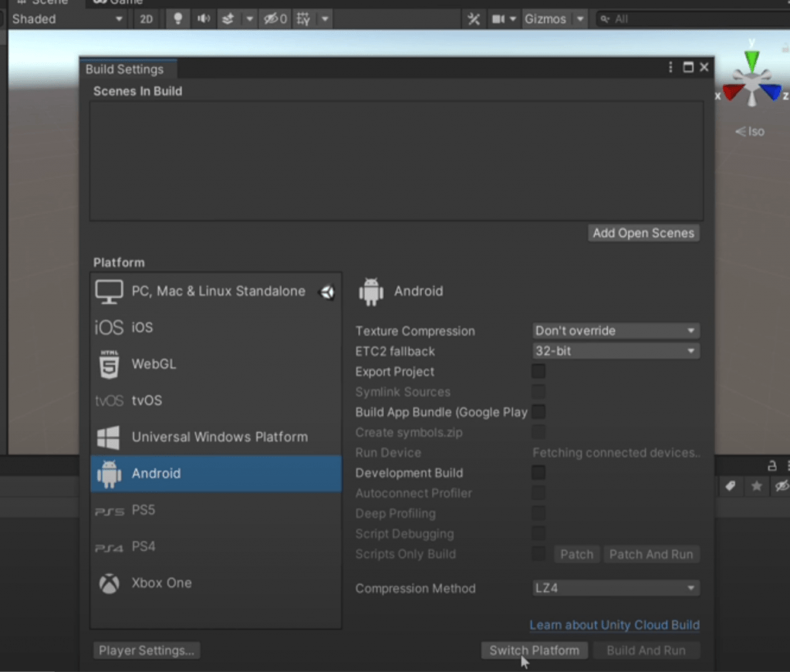Expand grid options dropdown arrow

325,19
